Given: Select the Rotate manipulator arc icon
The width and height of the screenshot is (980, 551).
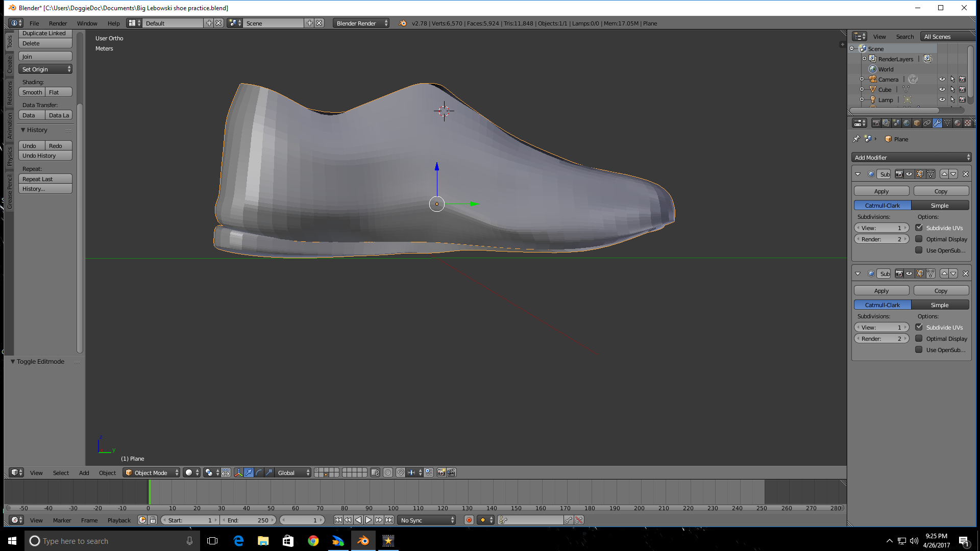Looking at the screenshot, I should 259,473.
